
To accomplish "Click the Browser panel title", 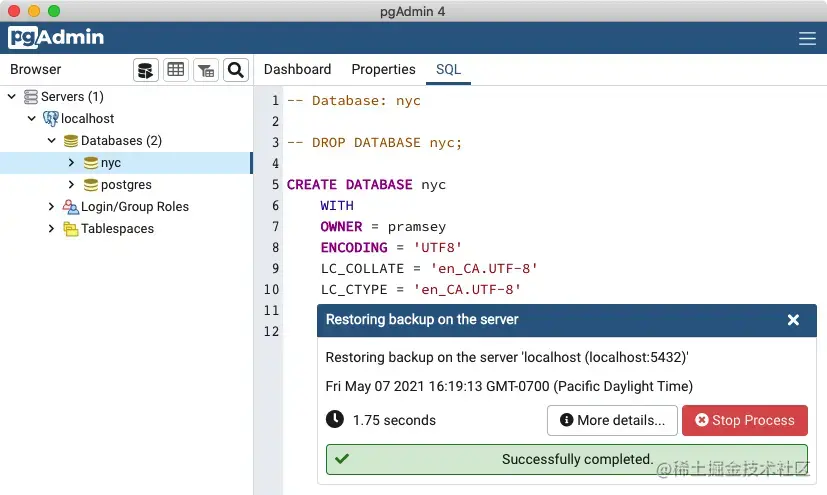I will [36, 70].
